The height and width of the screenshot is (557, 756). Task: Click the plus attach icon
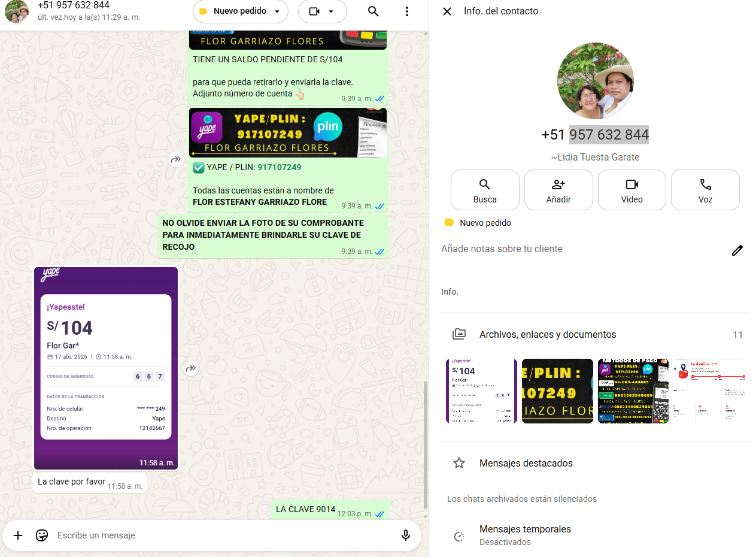18,535
